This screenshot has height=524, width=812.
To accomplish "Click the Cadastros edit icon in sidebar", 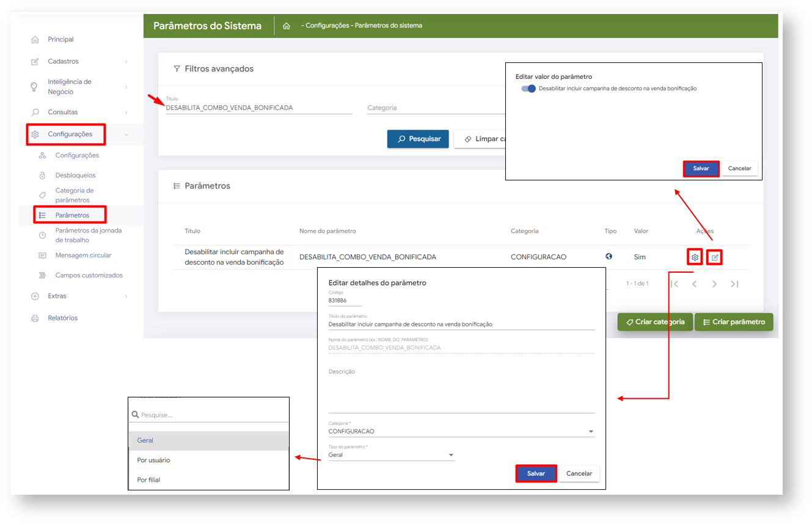I will point(35,62).
